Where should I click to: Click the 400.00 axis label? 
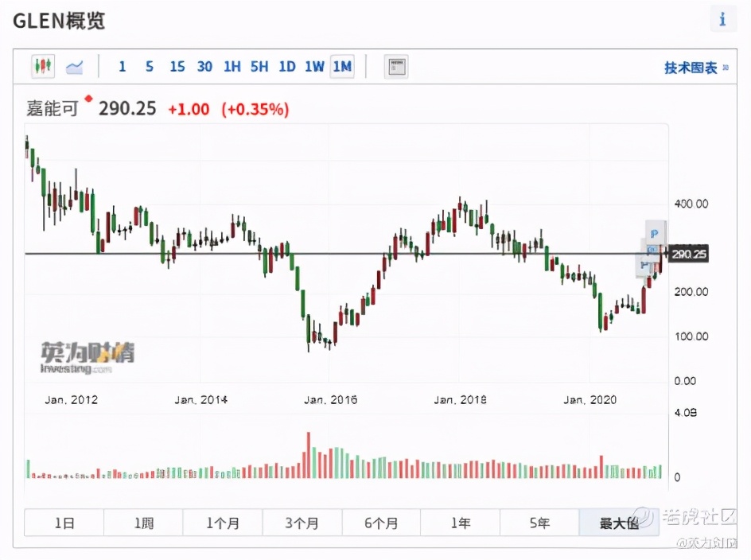click(691, 204)
